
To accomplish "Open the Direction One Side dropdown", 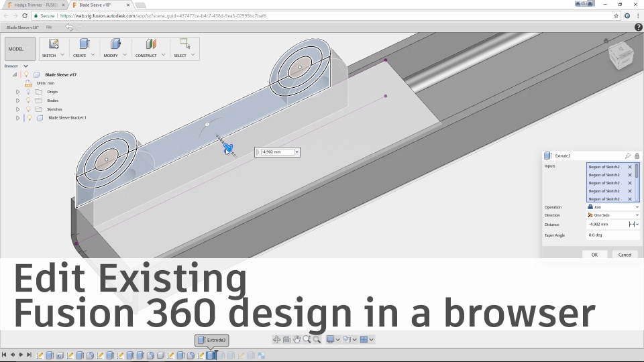I will (613, 215).
